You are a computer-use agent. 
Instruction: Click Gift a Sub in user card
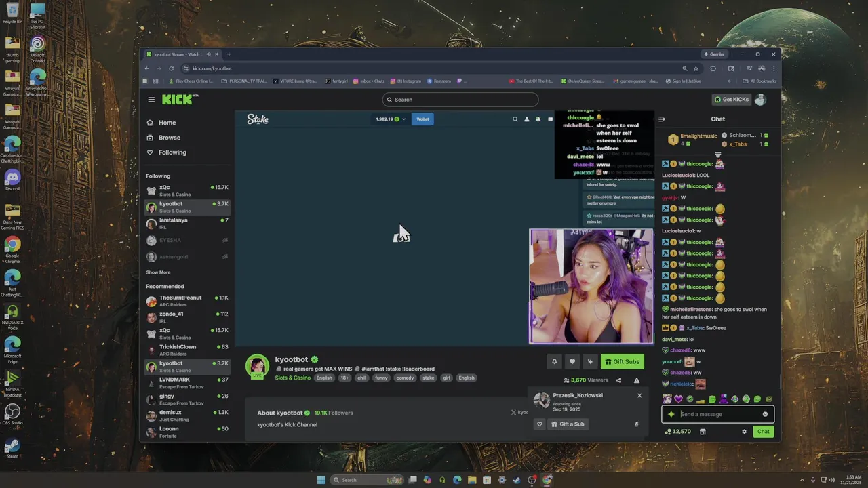click(568, 424)
